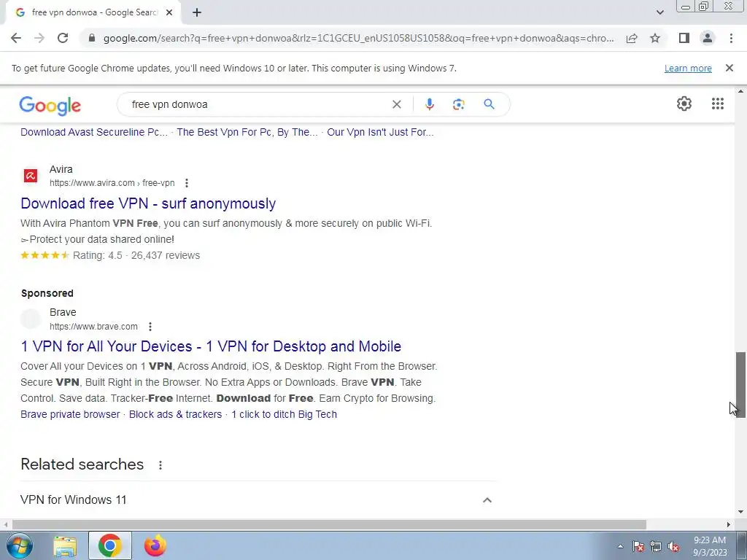The width and height of the screenshot is (747, 560).
Task: Open a new tab
Action: pos(197,13)
